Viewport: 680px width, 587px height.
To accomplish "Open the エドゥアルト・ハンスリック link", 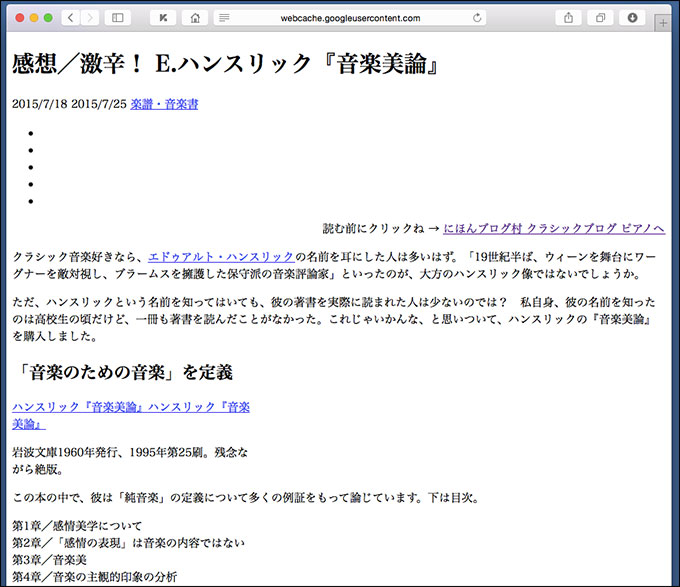I will 221,257.
